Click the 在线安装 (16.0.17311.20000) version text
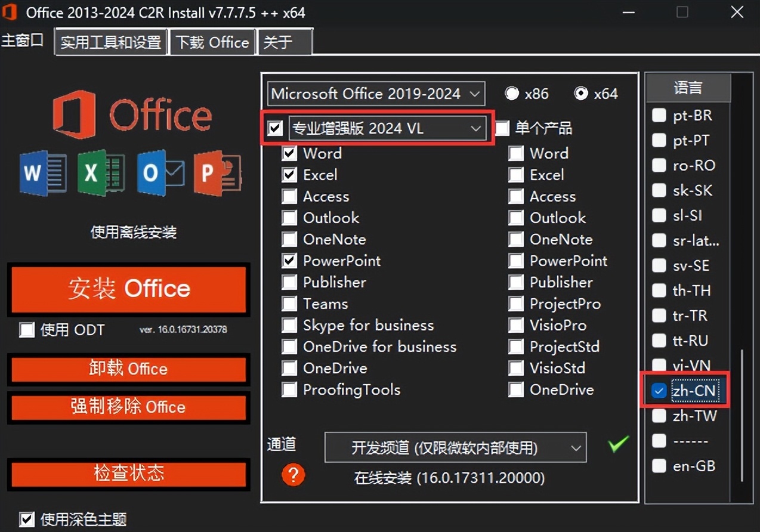The image size is (760, 532). [x=449, y=478]
